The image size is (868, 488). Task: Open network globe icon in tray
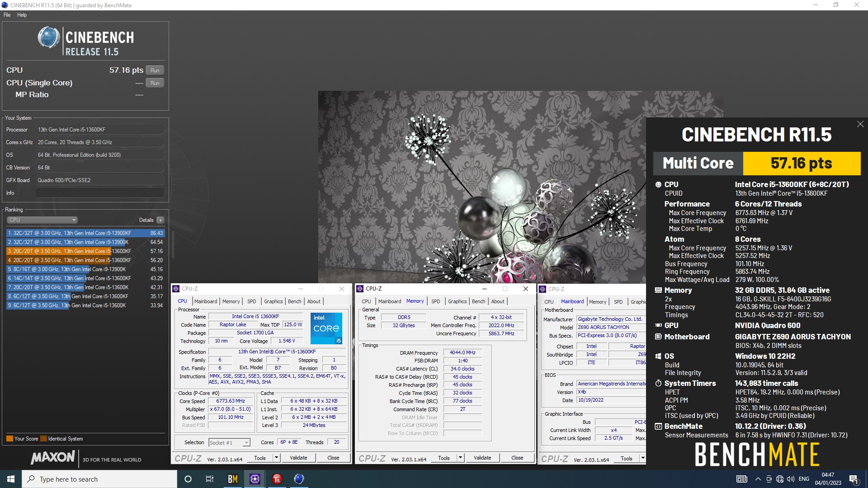pyautogui.click(x=780, y=479)
